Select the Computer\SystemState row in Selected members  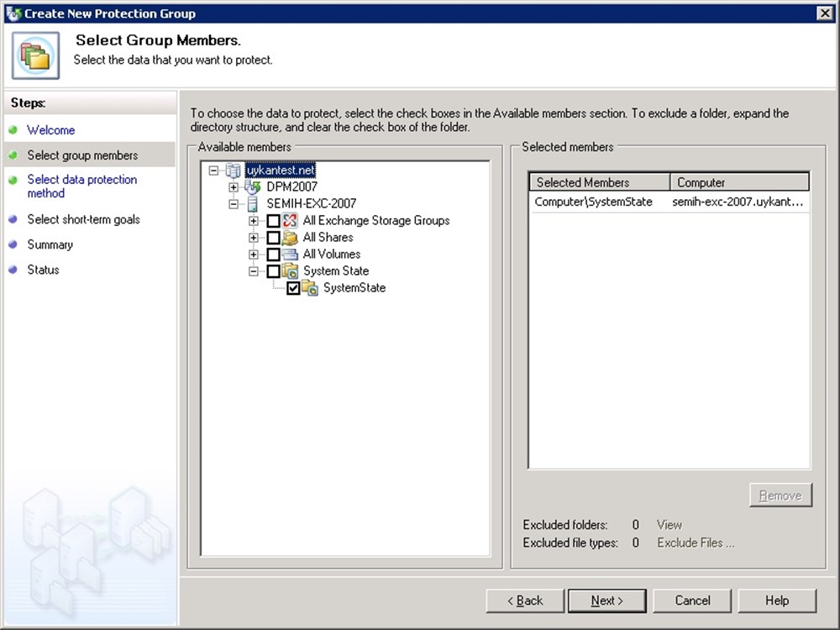point(593,202)
